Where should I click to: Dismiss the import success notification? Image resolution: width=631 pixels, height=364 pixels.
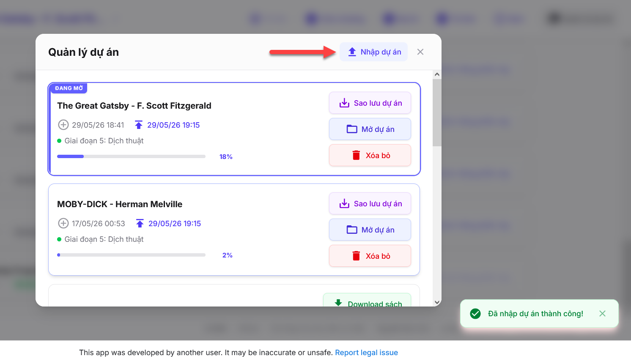(x=603, y=313)
